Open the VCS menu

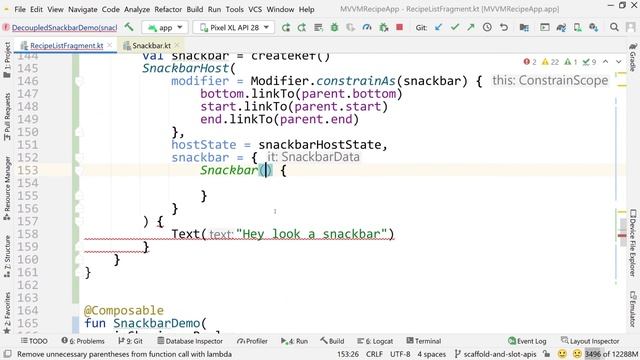(x=255, y=9)
